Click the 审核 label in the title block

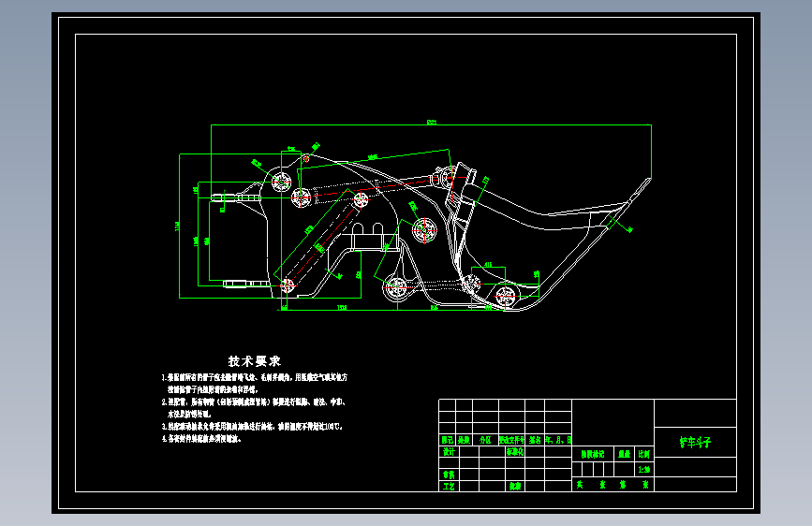(x=449, y=475)
